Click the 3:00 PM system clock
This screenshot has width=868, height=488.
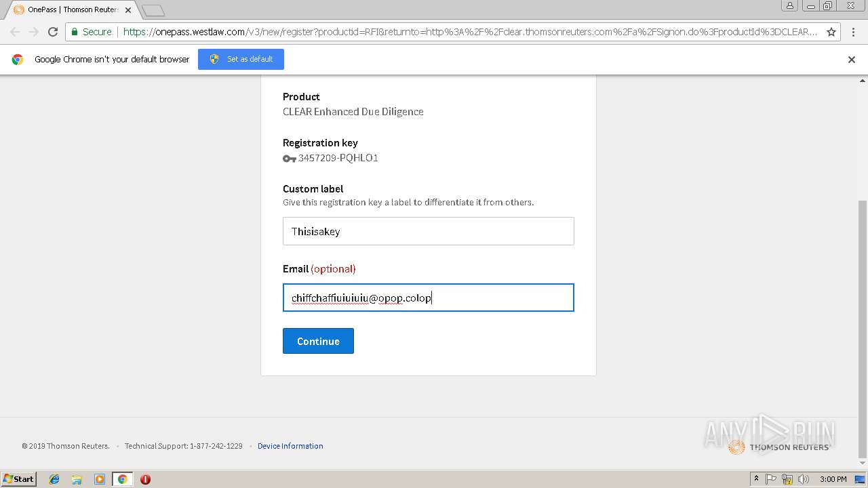coord(833,479)
